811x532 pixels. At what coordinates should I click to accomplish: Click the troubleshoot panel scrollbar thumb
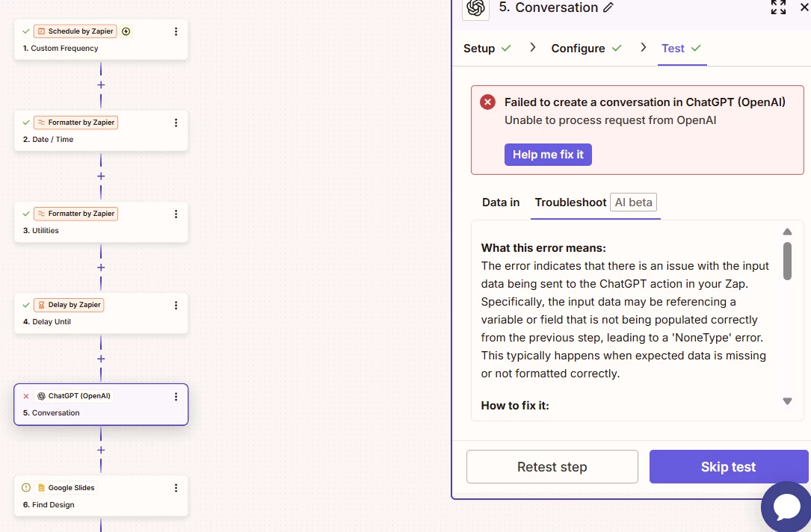tap(787, 261)
